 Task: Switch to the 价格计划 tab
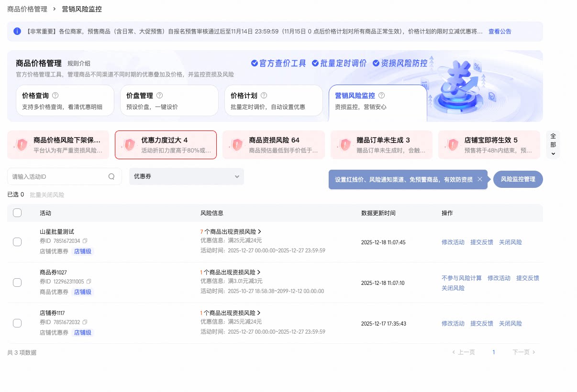(x=273, y=100)
